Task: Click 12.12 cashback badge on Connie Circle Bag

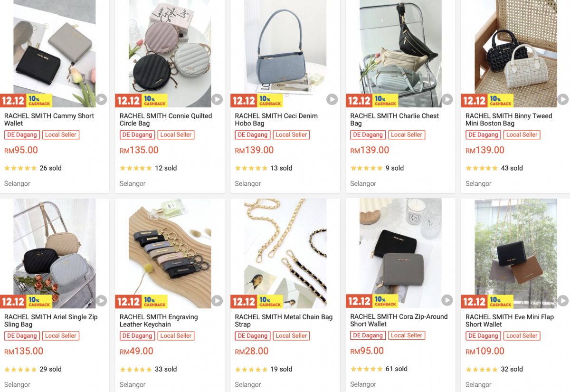Action: [x=142, y=101]
